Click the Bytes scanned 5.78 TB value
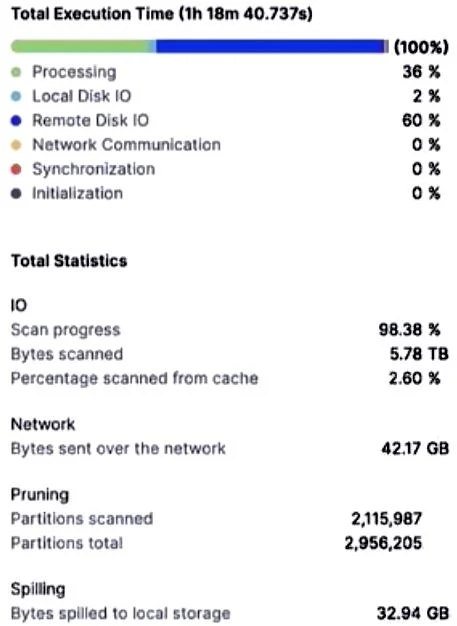The width and height of the screenshot is (457, 626). coord(419,354)
